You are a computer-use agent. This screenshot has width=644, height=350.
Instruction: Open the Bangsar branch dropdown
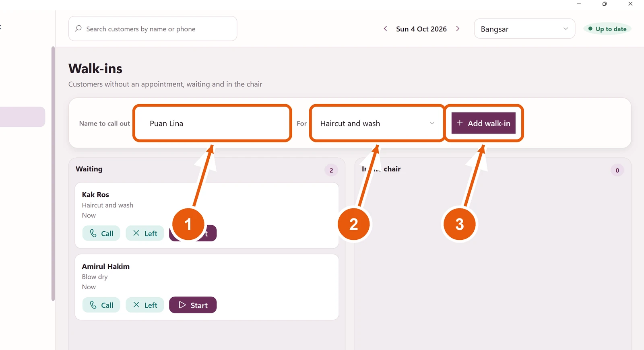524,29
